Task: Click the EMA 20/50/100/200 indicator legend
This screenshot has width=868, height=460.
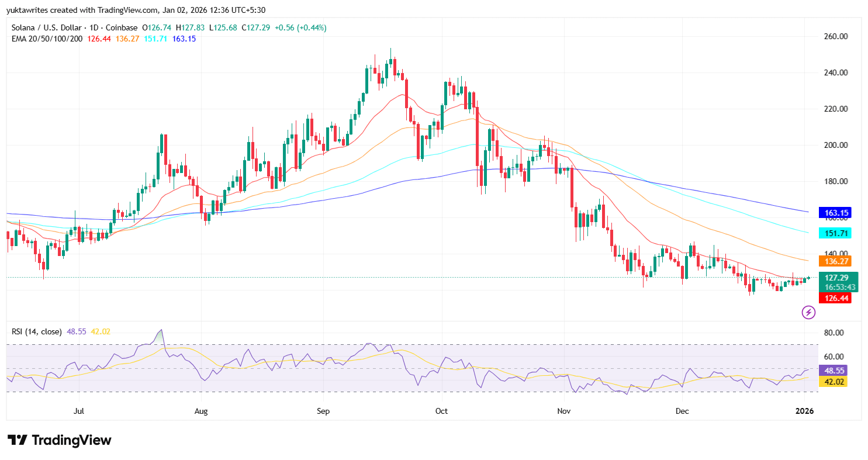Action: click(x=47, y=39)
